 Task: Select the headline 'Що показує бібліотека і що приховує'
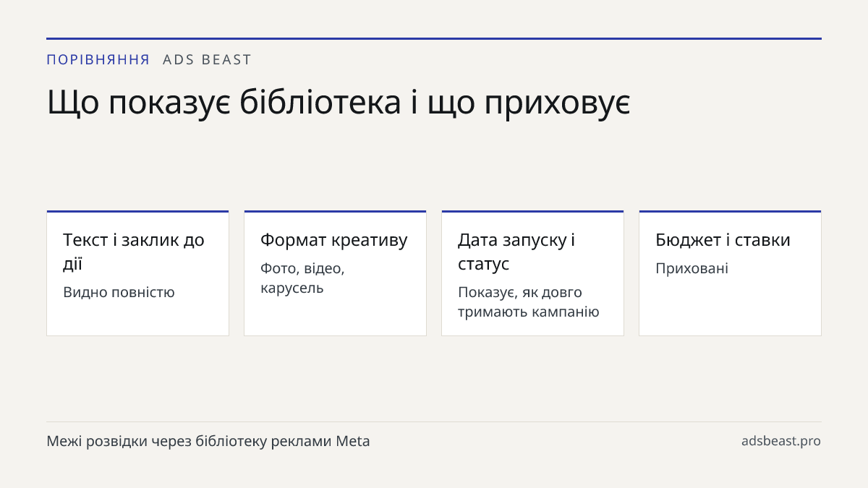tap(339, 103)
